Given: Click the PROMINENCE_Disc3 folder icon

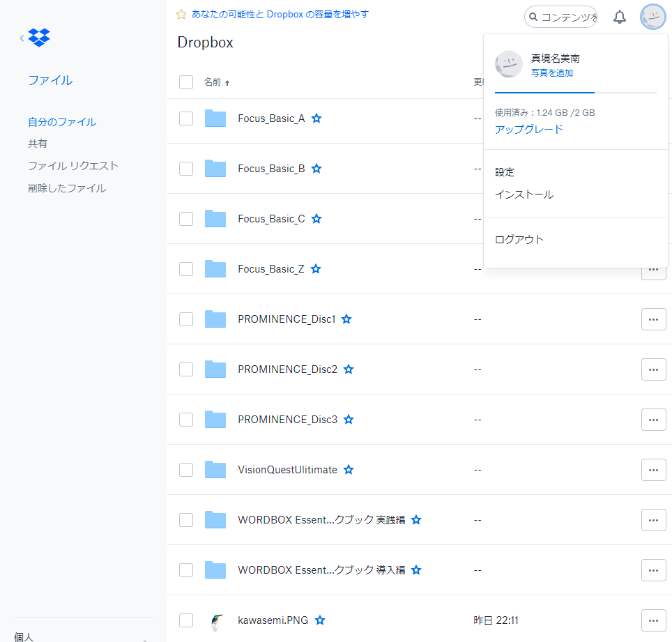Looking at the screenshot, I should click(x=215, y=419).
